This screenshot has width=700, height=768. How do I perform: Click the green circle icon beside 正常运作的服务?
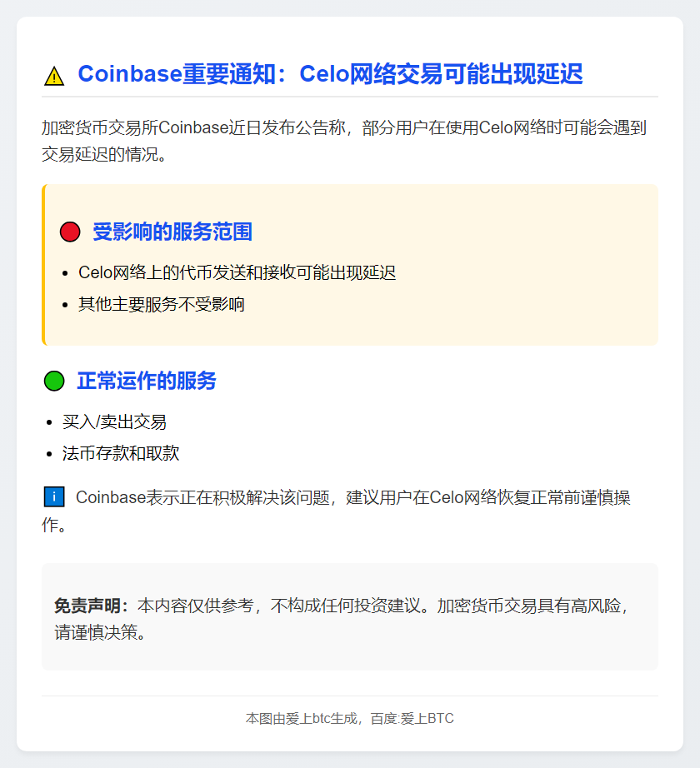coord(53,382)
